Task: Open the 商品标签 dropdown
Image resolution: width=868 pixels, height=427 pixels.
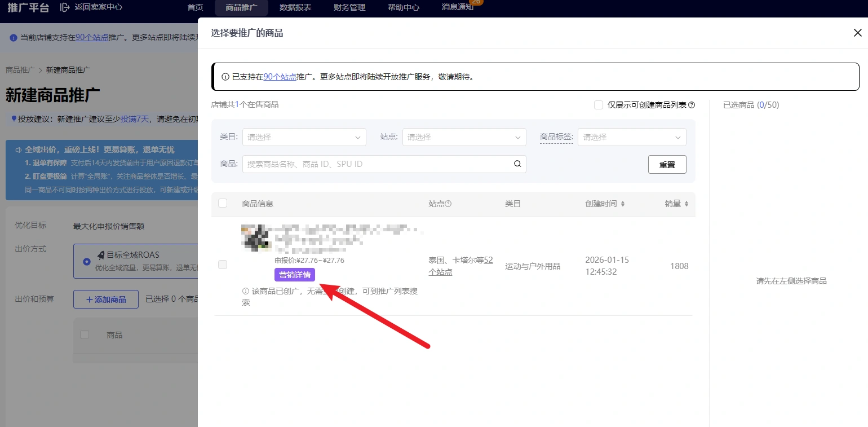Action: point(632,137)
